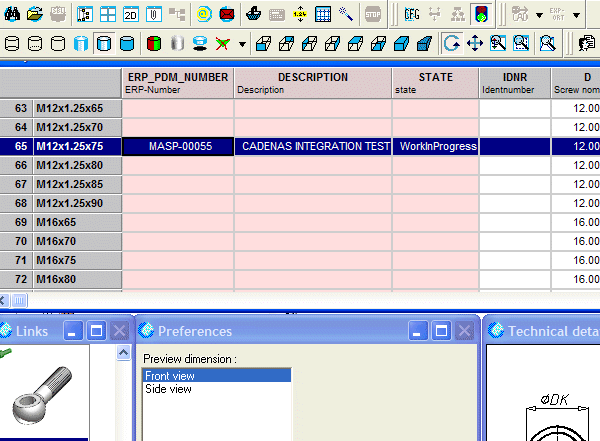Open dropdown arrow next to red X icon

243,44
